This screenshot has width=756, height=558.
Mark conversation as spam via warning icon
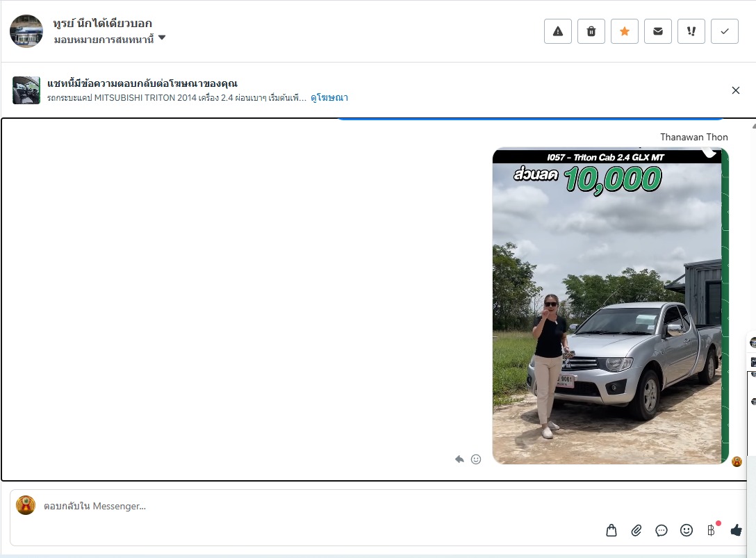pyautogui.click(x=558, y=31)
